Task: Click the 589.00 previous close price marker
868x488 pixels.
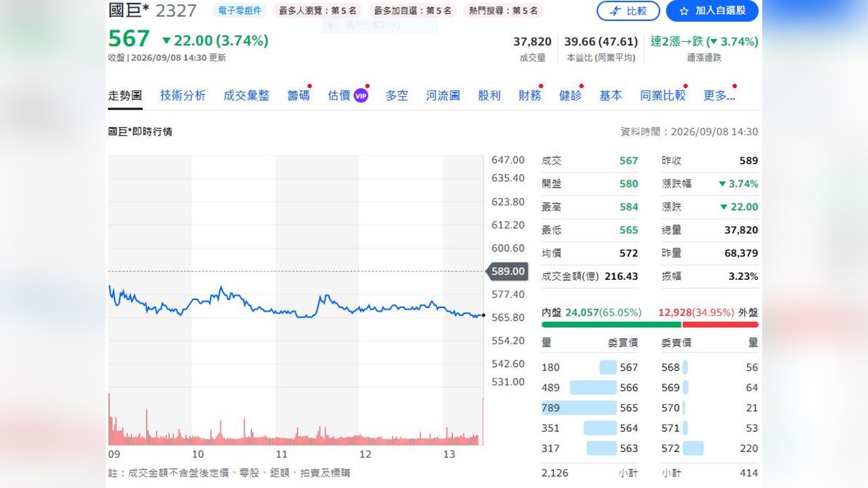Action: coord(507,271)
